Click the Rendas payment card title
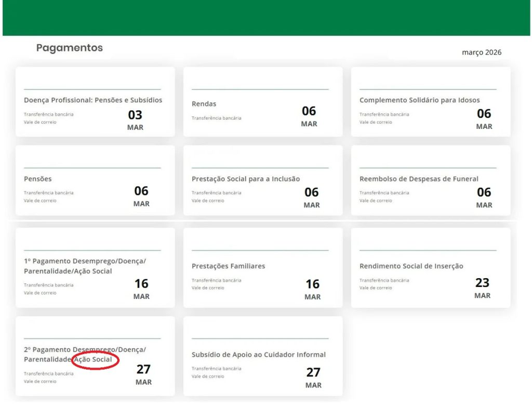This screenshot has width=532, height=404. click(x=204, y=104)
